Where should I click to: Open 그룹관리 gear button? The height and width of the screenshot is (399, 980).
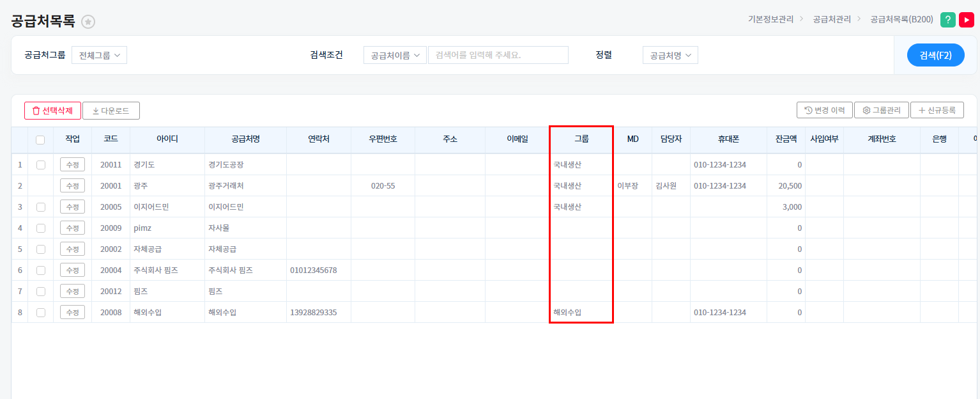[882, 110]
